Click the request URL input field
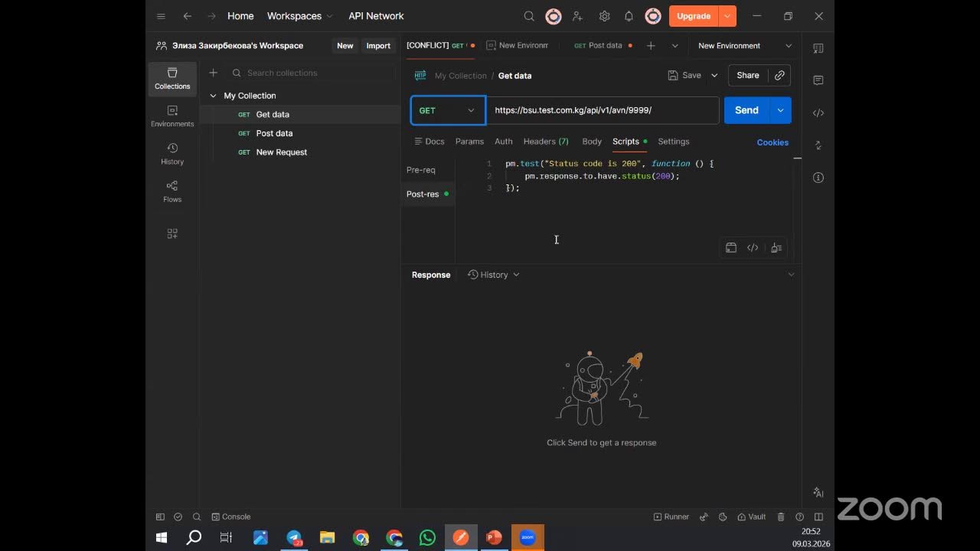The image size is (980, 551). coord(603,110)
